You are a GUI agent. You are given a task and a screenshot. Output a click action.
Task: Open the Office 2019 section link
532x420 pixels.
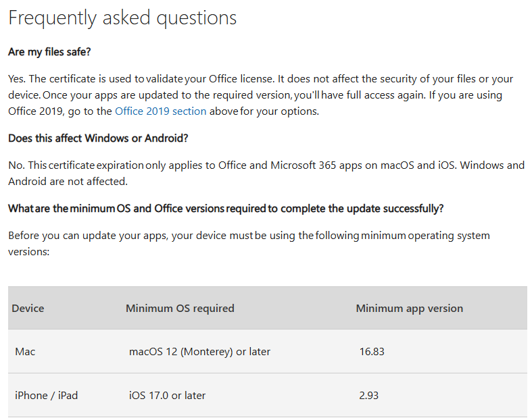[x=160, y=111]
